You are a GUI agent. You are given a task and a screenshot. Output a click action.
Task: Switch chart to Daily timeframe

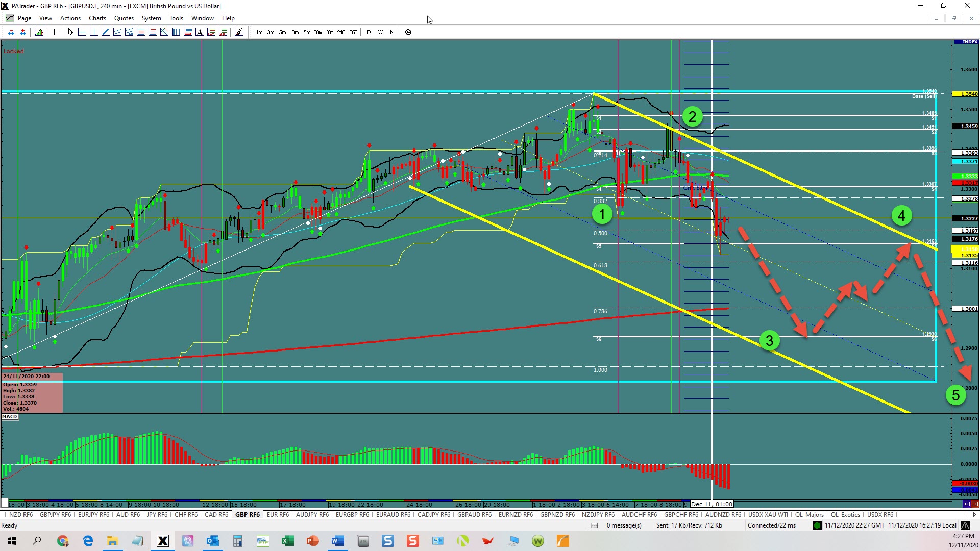coord(369,32)
